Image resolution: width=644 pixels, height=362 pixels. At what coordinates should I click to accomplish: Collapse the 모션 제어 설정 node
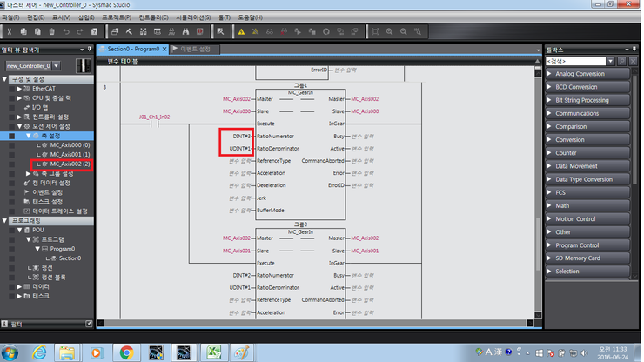(x=19, y=126)
